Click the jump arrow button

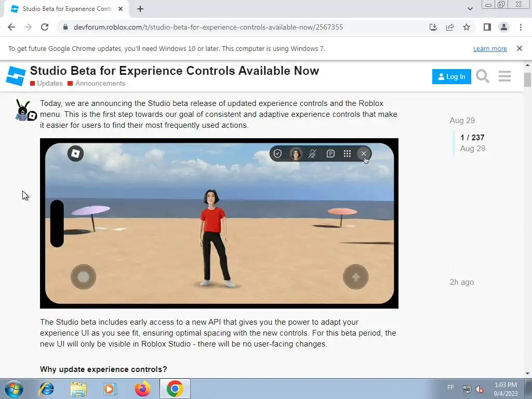tap(355, 277)
